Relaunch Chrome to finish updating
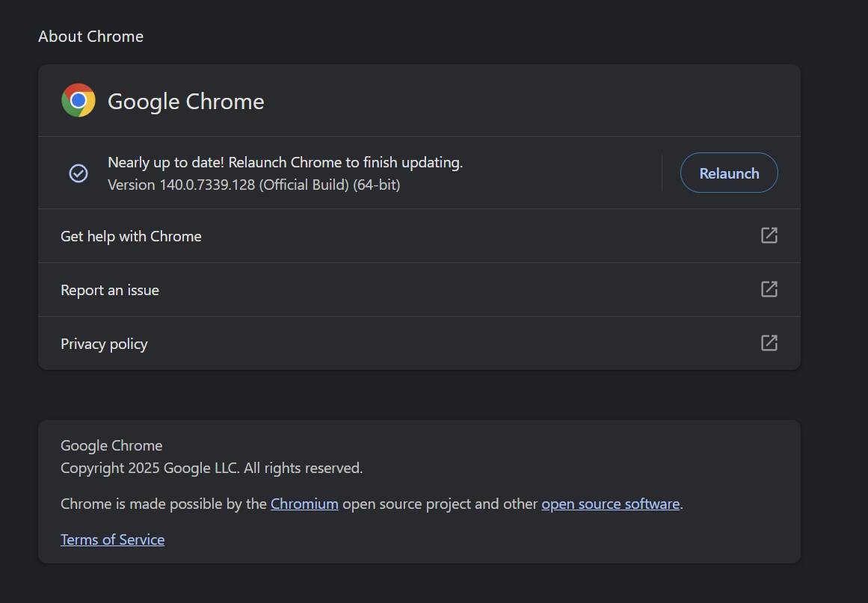Image resolution: width=868 pixels, height=603 pixels. click(728, 173)
